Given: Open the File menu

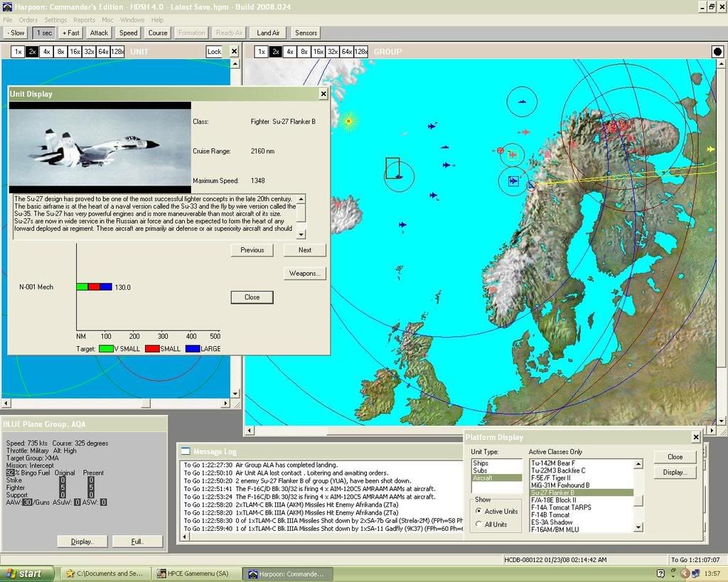Looking at the screenshot, I should (x=7, y=20).
